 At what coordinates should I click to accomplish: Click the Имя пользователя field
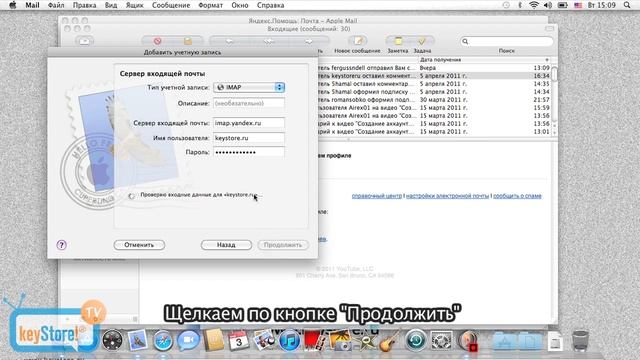(x=249, y=138)
